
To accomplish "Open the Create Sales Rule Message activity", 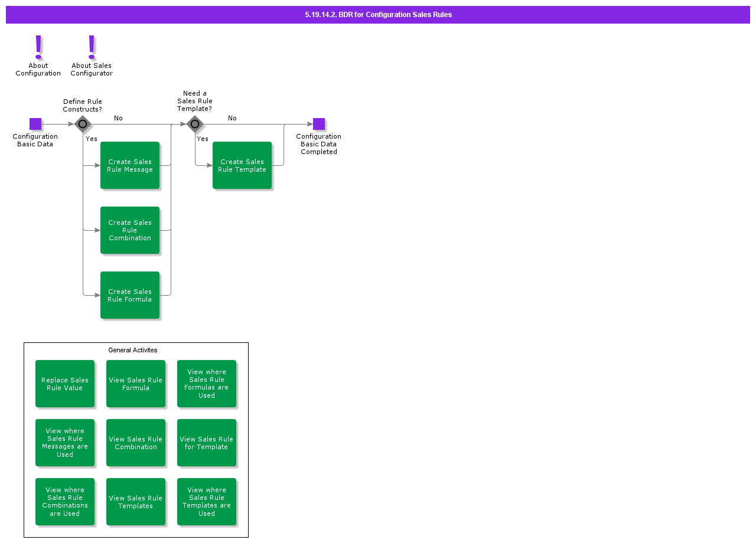I will coord(130,165).
